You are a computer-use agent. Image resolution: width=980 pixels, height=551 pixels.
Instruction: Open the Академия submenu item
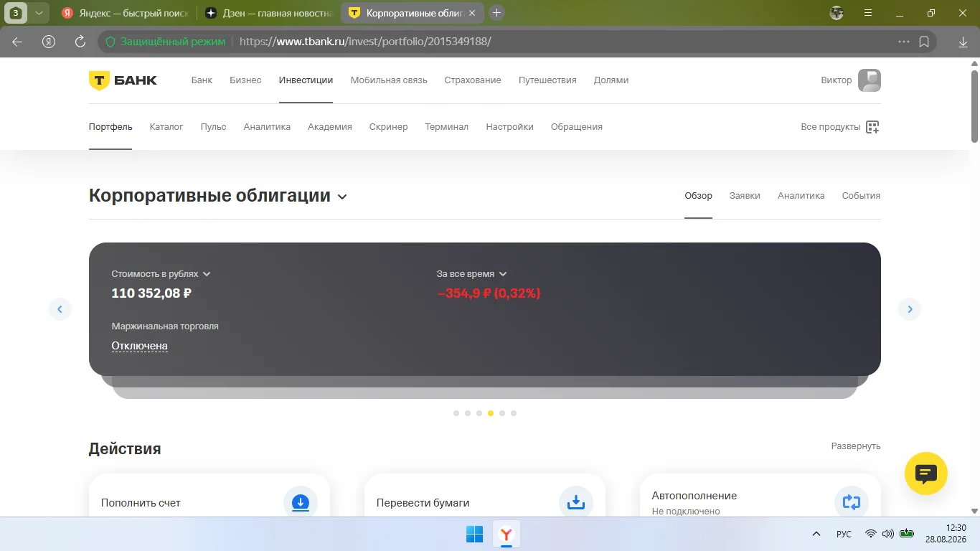click(x=330, y=127)
